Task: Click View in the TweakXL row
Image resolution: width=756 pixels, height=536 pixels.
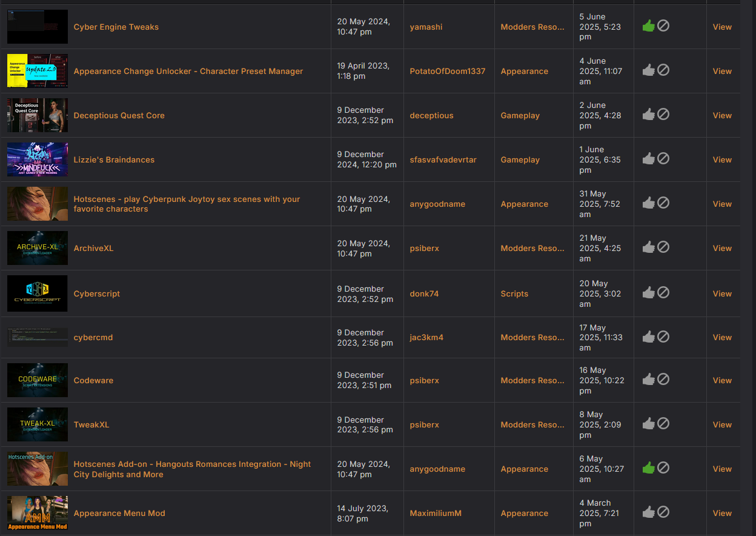Action: tap(722, 424)
